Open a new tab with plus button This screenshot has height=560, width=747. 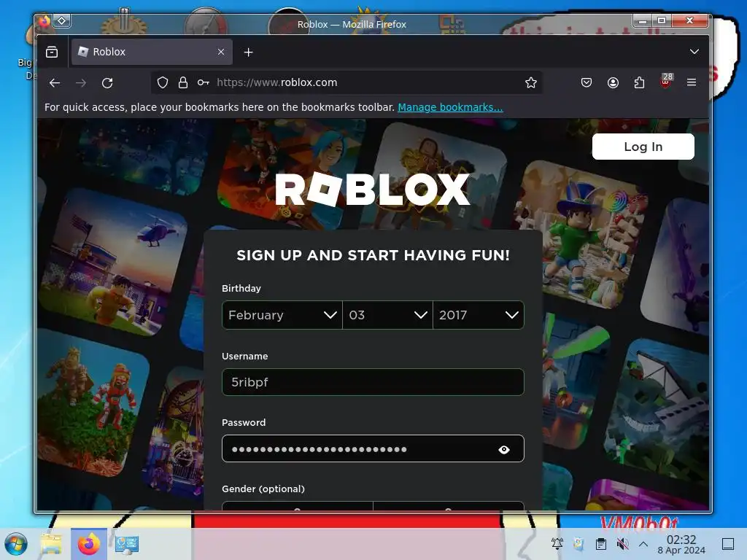(x=248, y=52)
